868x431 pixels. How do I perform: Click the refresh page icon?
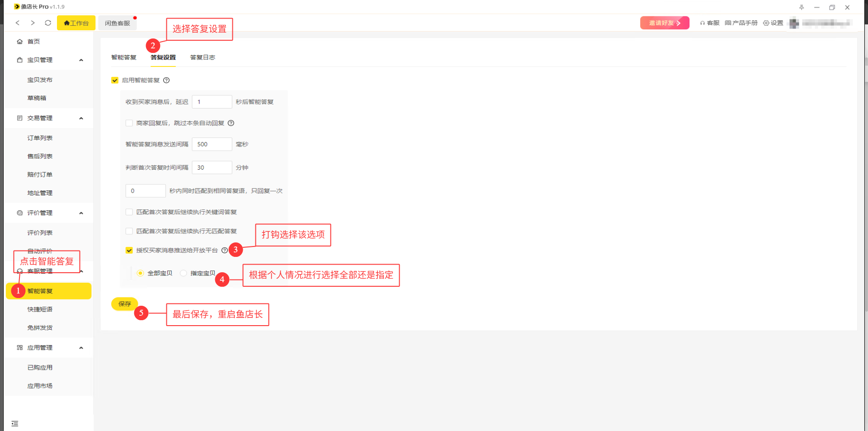[x=48, y=23]
